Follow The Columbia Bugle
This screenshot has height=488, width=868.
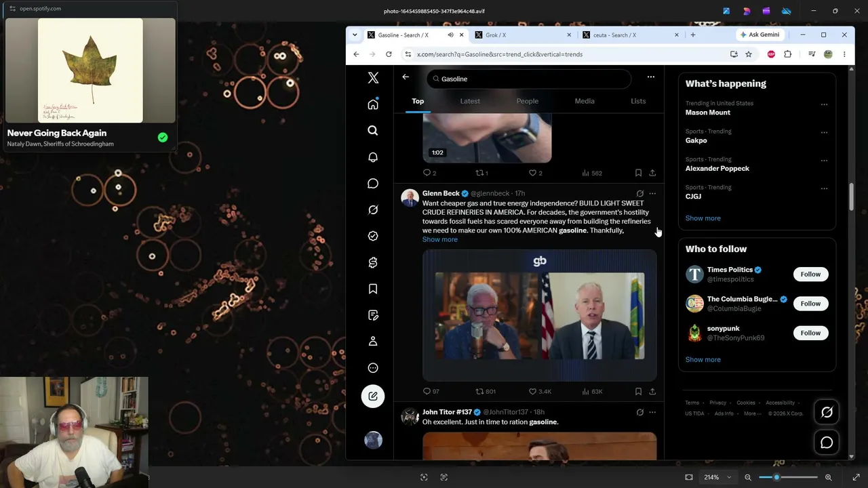(810, 304)
